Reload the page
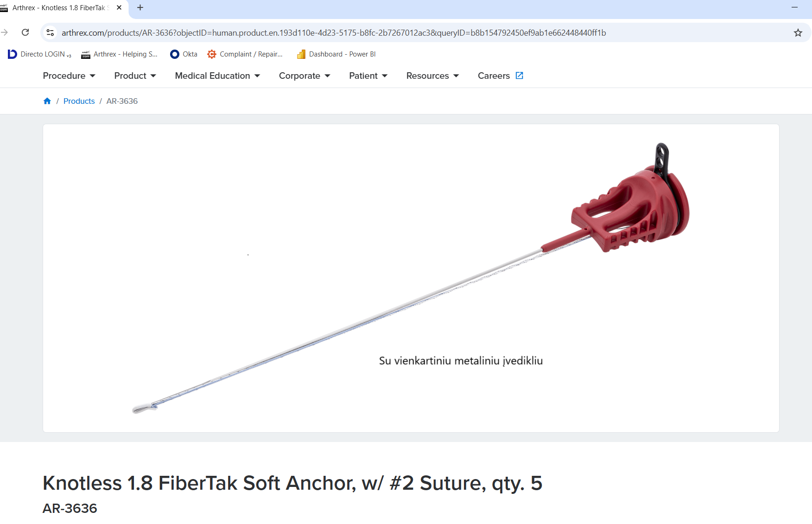The width and height of the screenshot is (812, 524). click(25, 32)
